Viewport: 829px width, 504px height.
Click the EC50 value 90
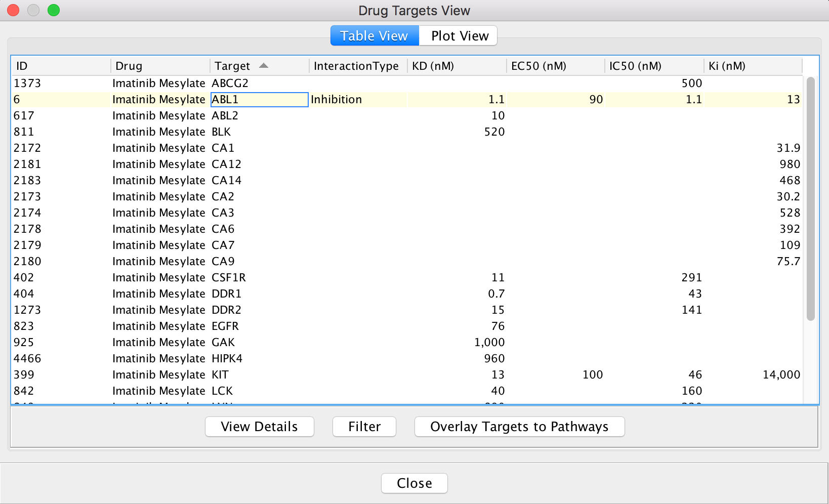(596, 100)
